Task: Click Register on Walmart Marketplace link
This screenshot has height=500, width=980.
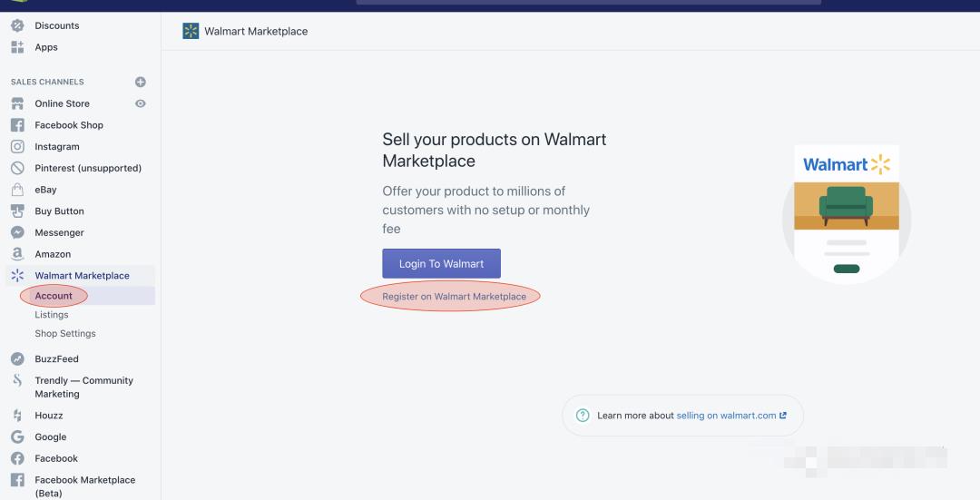Action: coord(454,297)
